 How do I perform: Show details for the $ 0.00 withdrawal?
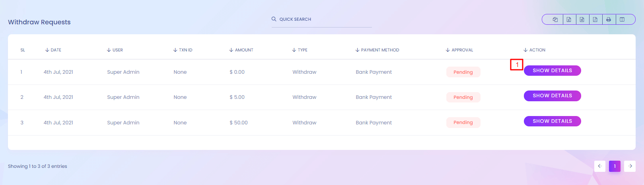[x=552, y=71]
